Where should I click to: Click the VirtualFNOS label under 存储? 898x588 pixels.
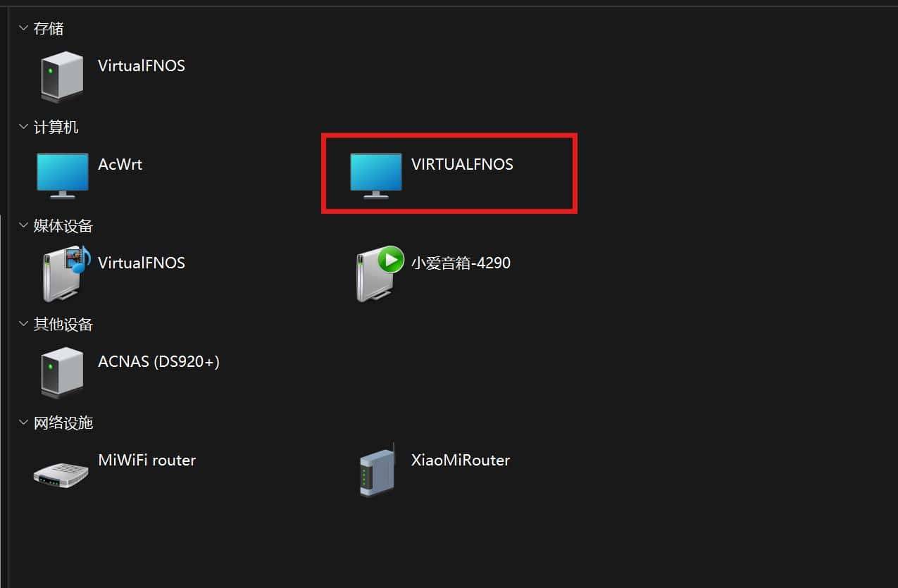pos(141,65)
